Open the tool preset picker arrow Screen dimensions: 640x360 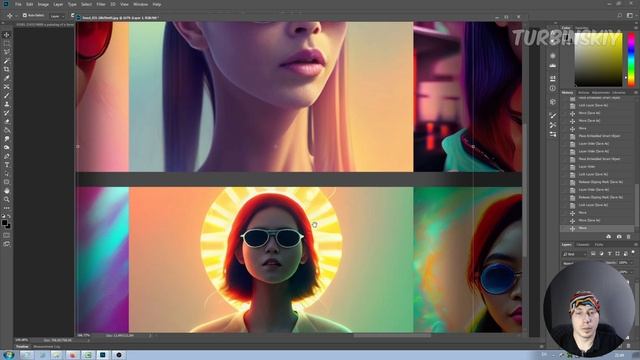pyautogui.click(x=16, y=16)
